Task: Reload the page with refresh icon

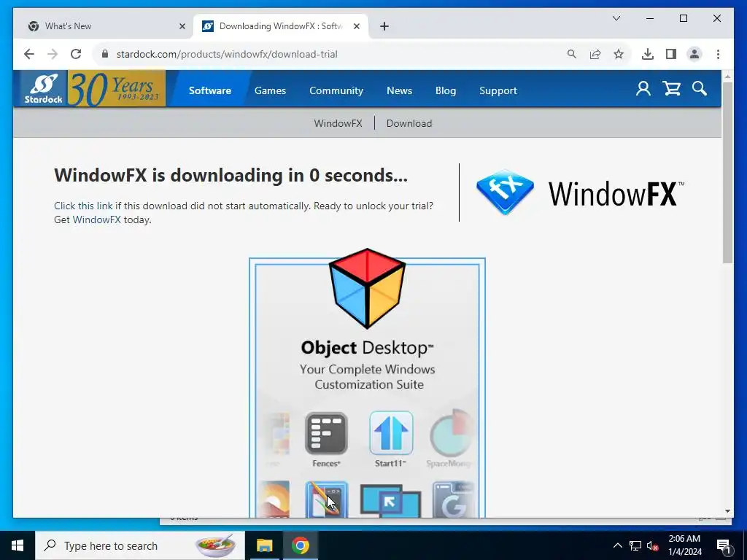Action: click(x=76, y=54)
